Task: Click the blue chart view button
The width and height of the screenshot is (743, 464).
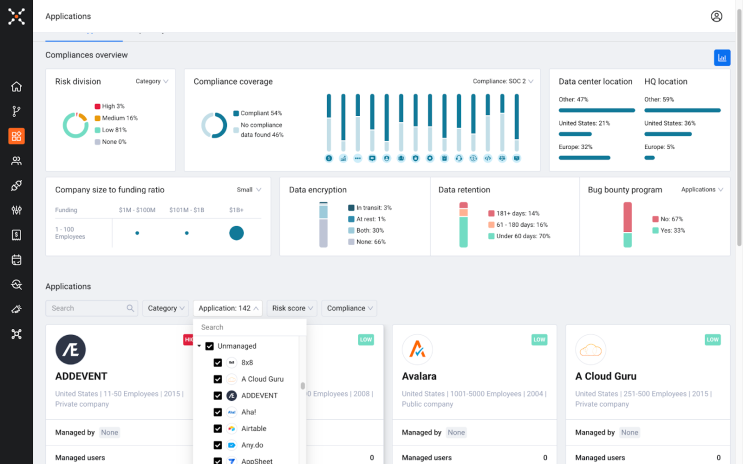Action: pos(721,58)
